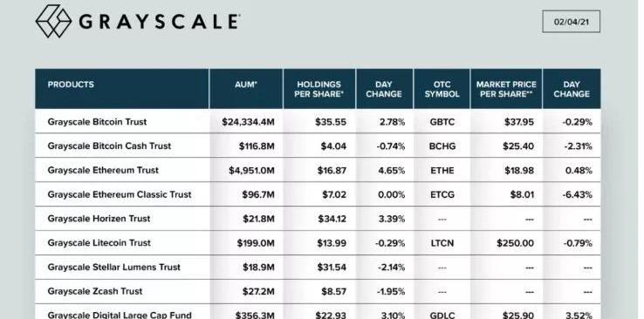The width and height of the screenshot is (644, 319).
Task: Select Grayscale Zcash Trust product
Action: [x=95, y=291]
